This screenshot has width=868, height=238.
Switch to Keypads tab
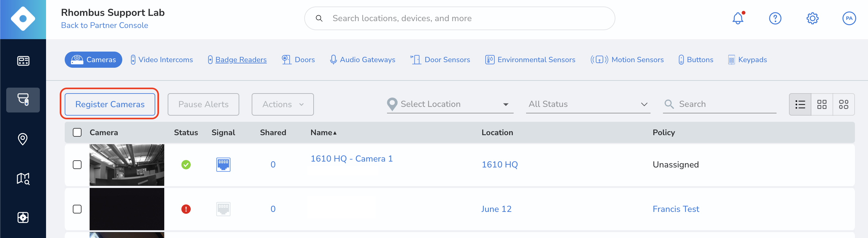747,60
